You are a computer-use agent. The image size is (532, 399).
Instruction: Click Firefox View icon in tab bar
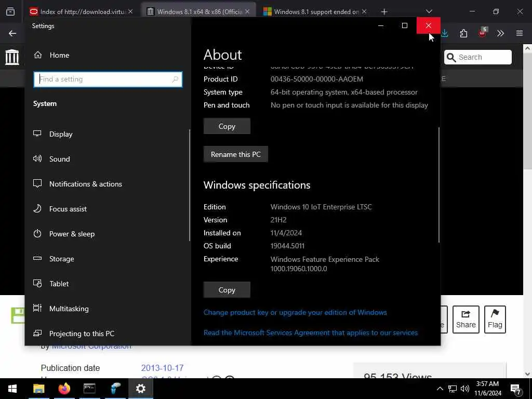coord(10,11)
